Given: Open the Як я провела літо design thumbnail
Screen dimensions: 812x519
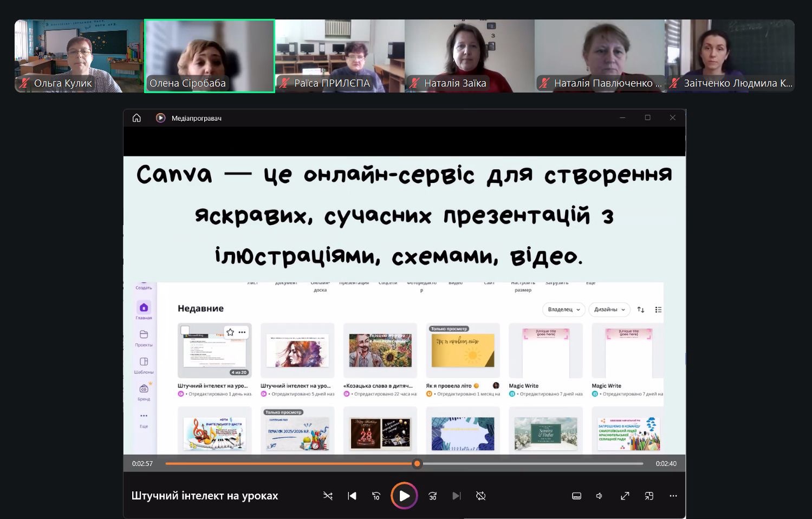Looking at the screenshot, I should tap(463, 351).
